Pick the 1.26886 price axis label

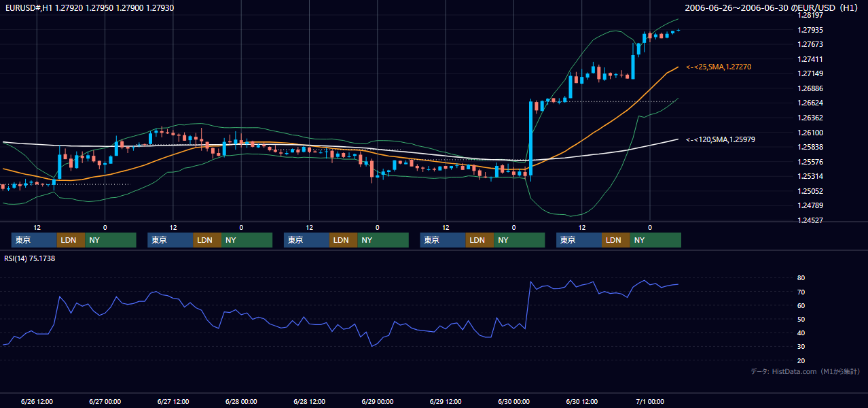pyautogui.click(x=811, y=88)
